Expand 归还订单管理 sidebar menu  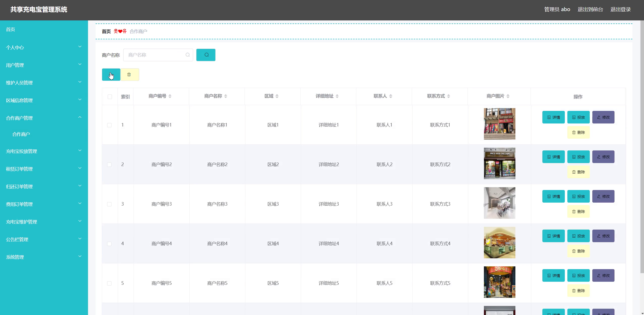pyautogui.click(x=44, y=186)
